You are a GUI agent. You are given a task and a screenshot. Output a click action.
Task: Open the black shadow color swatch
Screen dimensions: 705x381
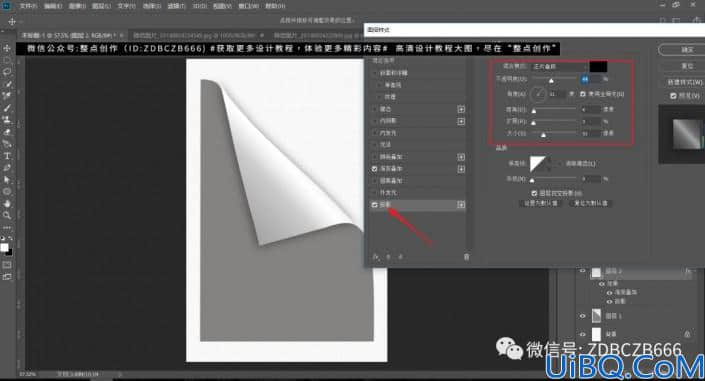coord(598,67)
